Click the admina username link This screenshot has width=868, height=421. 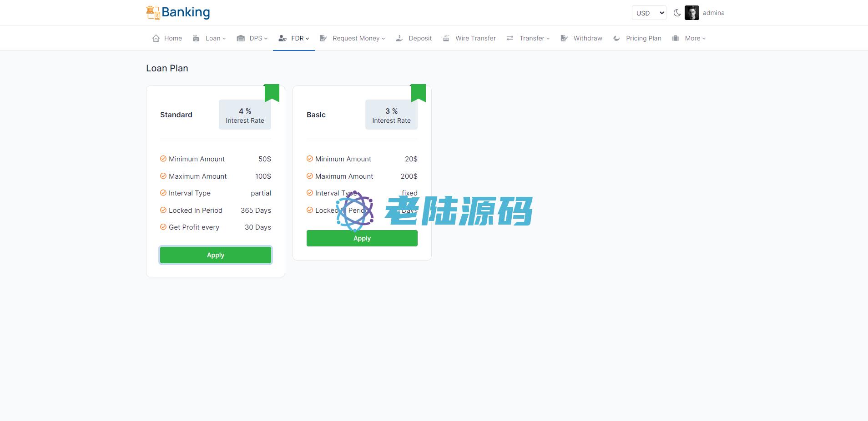coord(713,13)
